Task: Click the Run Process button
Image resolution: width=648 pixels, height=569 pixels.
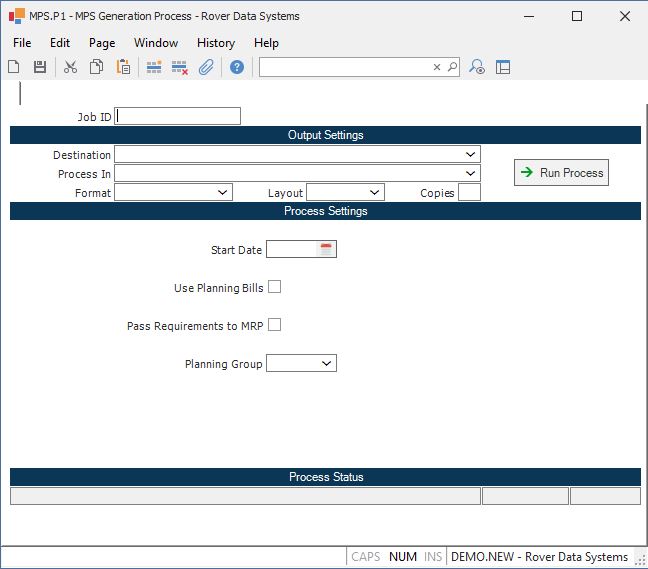Action: [561, 173]
